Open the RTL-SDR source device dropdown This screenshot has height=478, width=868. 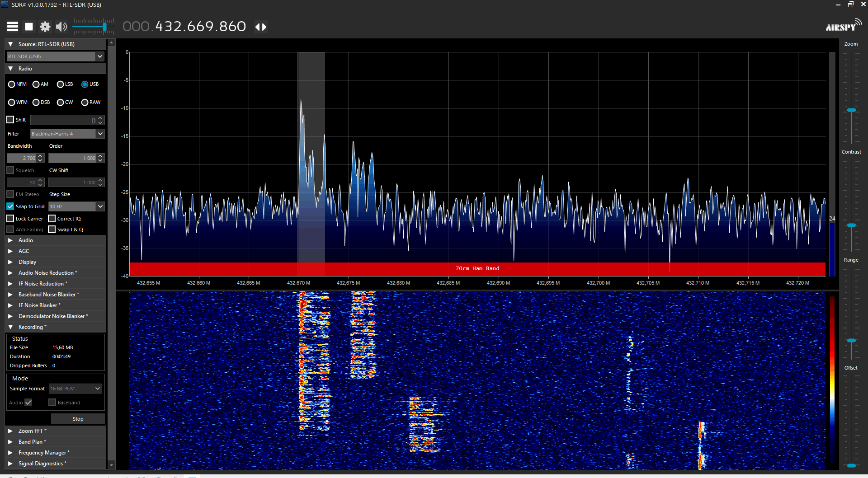click(x=100, y=56)
